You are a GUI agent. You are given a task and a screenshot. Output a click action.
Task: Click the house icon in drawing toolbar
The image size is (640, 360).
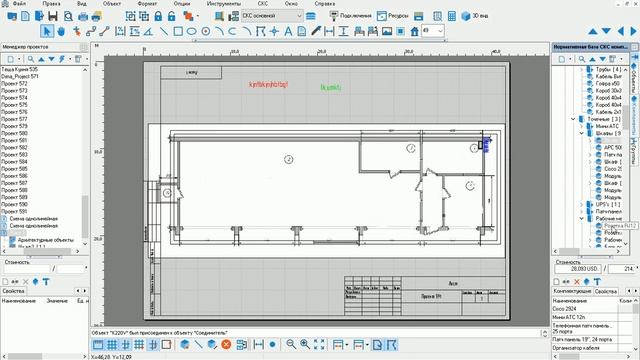click(414, 31)
